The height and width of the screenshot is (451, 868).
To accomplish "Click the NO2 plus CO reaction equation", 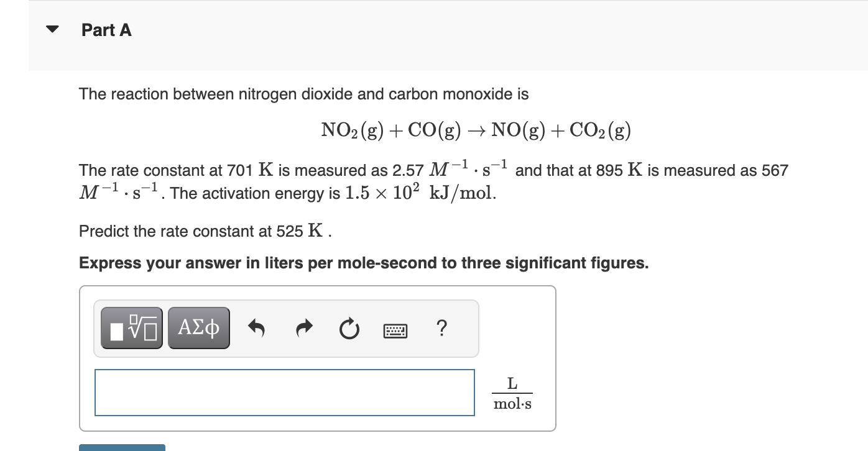I will [x=475, y=129].
